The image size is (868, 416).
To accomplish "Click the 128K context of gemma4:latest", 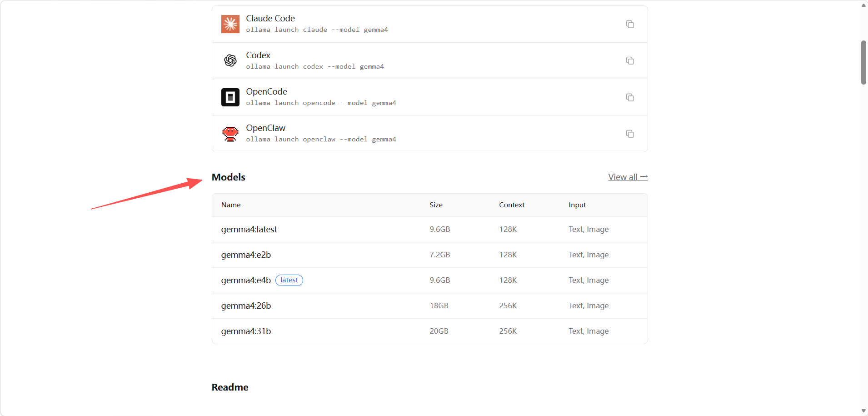I will click(x=508, y=230).
